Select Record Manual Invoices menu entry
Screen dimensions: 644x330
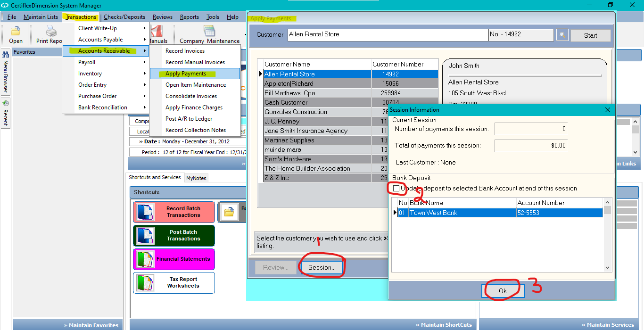tap(195, 62)
